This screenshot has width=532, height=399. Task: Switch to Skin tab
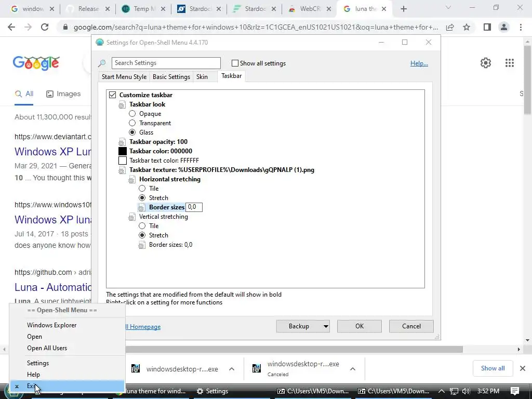pyautogui.click(x=202, y=77)
